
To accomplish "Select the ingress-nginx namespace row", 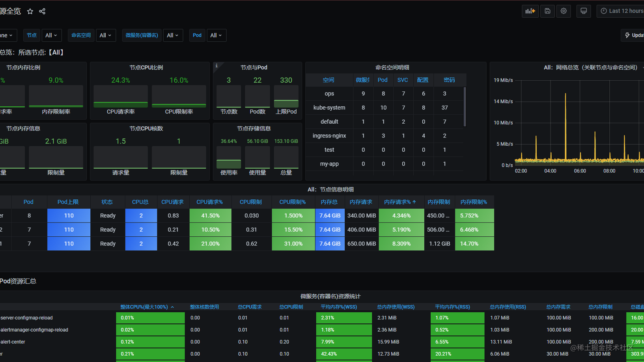I will click(x=385, y=136).
